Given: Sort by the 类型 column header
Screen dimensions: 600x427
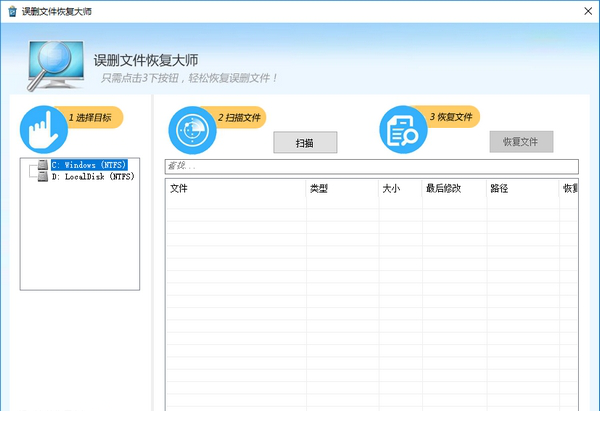Looking at the screenshot, I should [x=342, y=188].
